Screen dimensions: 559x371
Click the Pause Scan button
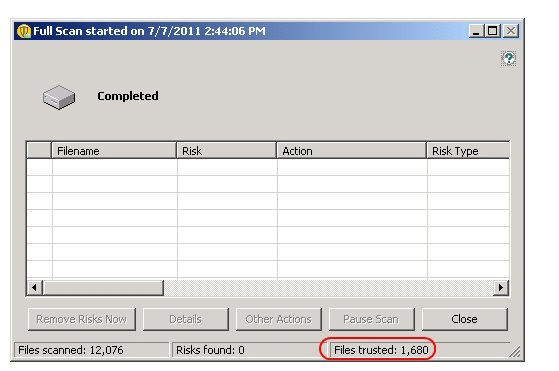(371, 319)
